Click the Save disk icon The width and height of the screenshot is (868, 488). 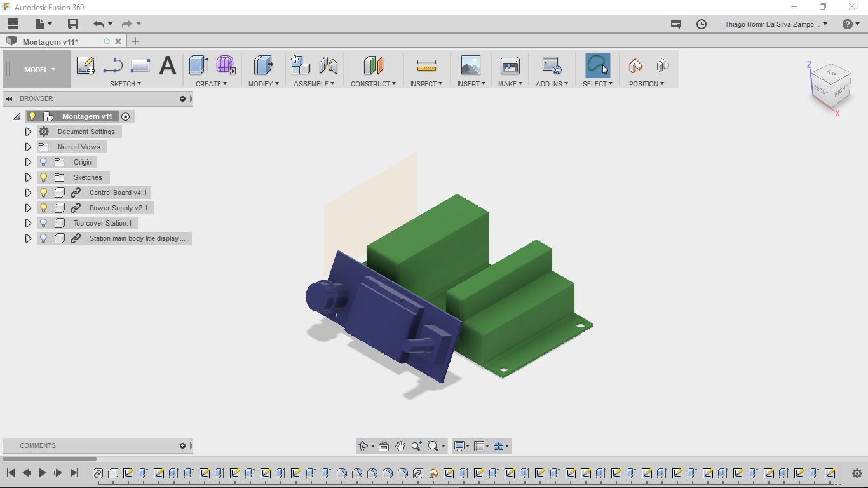(73, 24)
